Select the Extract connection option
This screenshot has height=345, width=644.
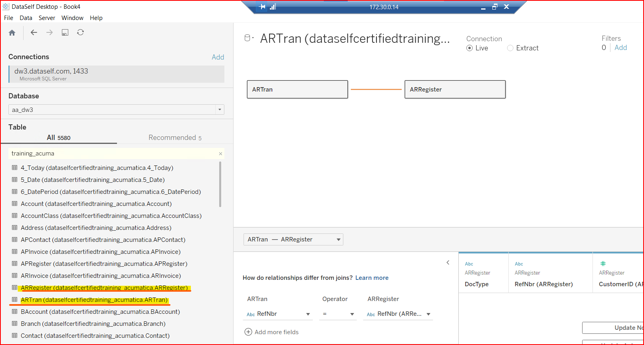tap(510, 48)
